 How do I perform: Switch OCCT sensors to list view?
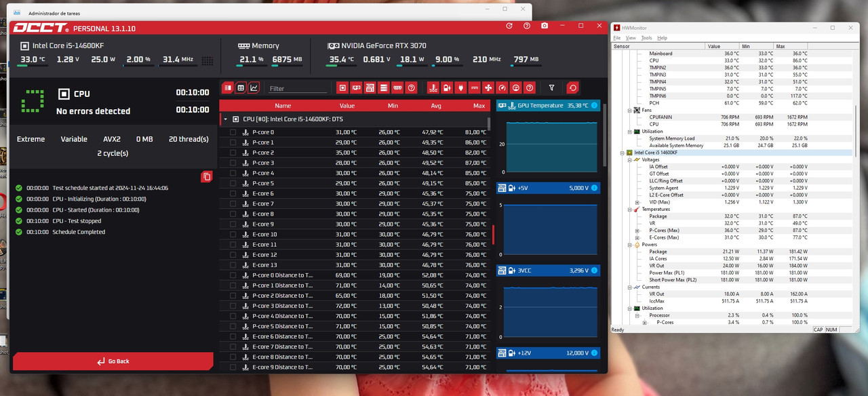pyautogui.click(x=228, y=88)
